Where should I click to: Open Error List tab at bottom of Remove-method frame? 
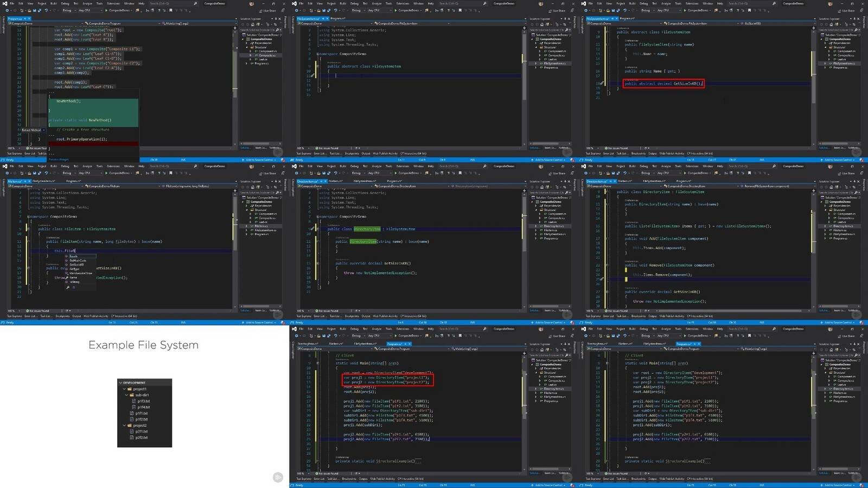[608, 316]
